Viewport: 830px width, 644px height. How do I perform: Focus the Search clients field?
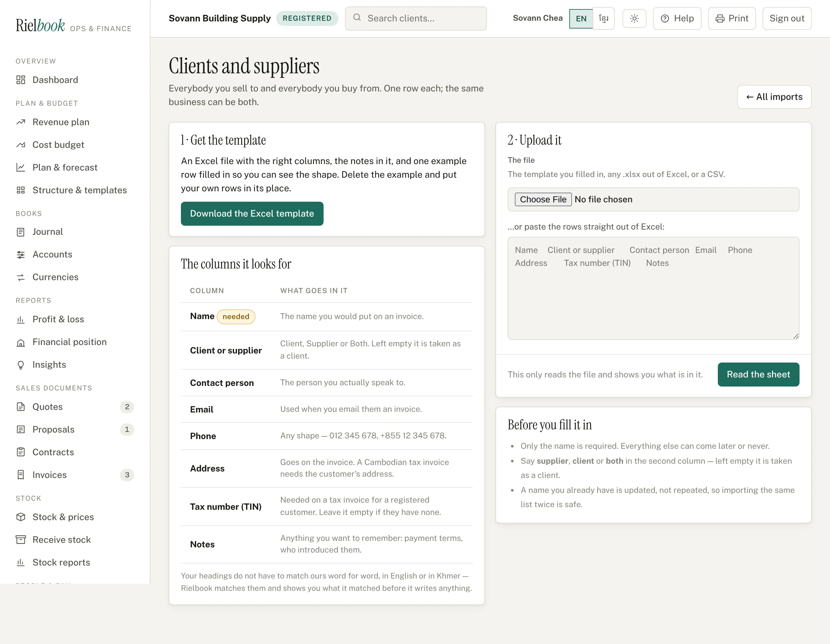click(416, 18)
